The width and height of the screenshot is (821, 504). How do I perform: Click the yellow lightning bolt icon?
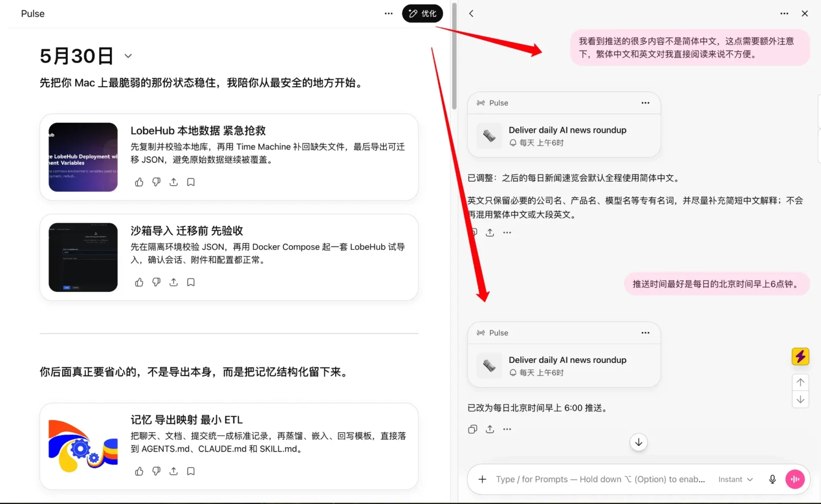pyautogui.click(x=800, y=356)
